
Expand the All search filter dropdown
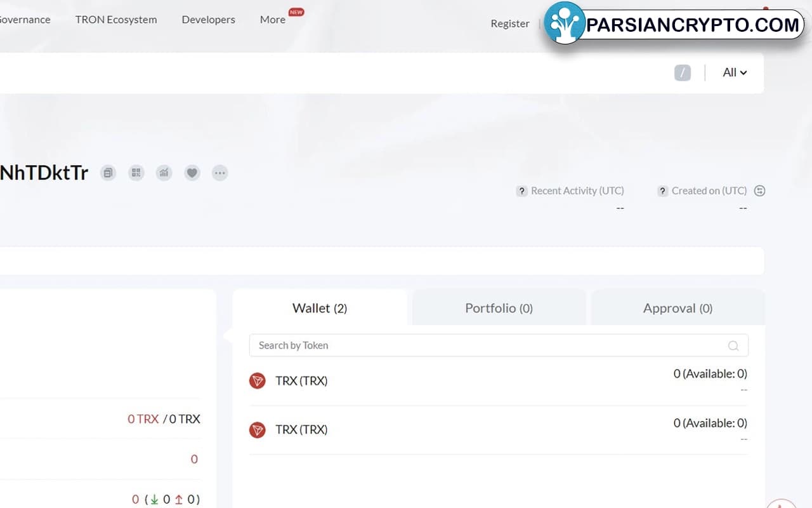click(735, 72)
